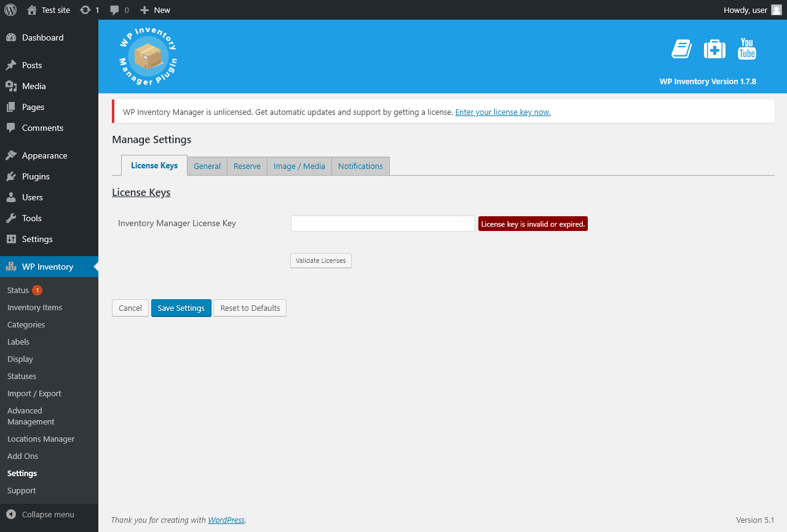Viewport: 787px width, 532px height.
Task: Open WP Inventory Settings submenu item
Action: pos(49,473)
